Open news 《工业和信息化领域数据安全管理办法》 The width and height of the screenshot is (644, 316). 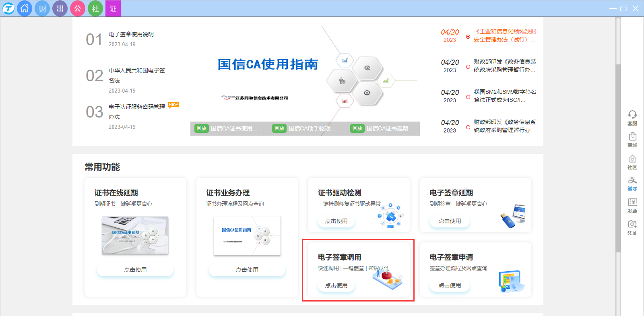(504, 35)
